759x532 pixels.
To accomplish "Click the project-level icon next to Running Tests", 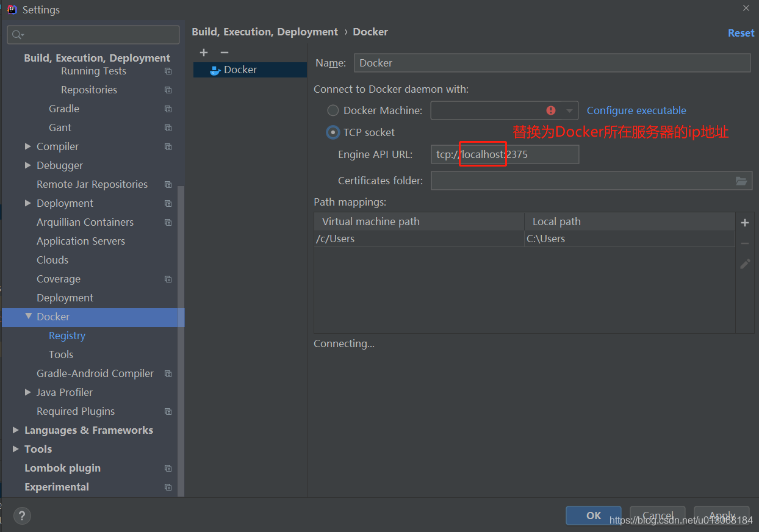I will coord(168,71).
